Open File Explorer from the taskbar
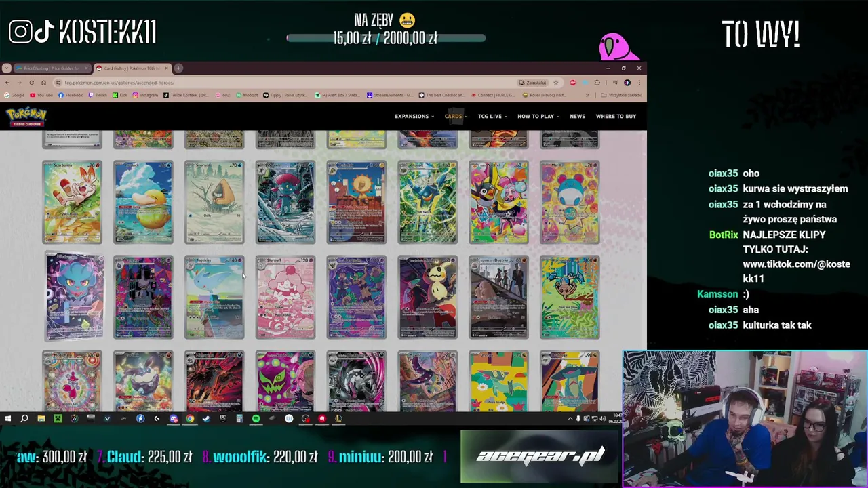Screen dimensions: 868x488 click(x=41, y=419)
